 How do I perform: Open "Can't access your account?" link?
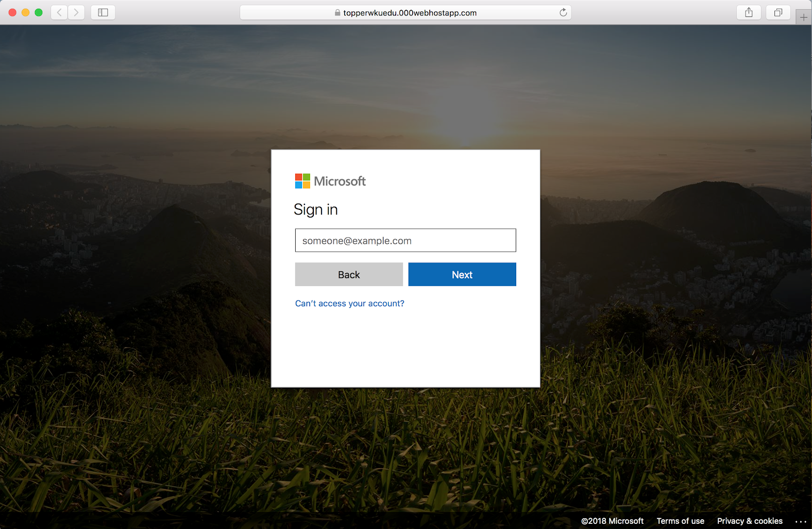coord(349,303)
